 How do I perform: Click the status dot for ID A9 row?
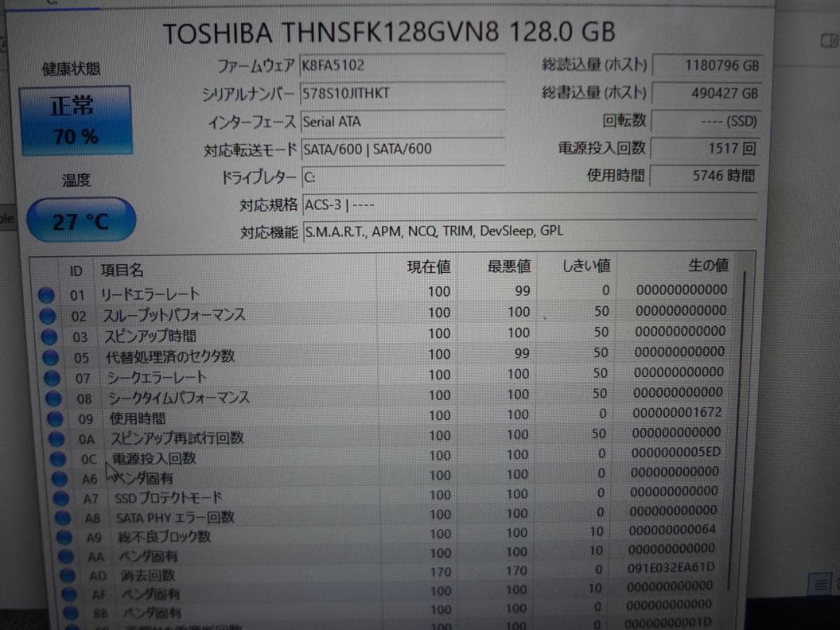tap(65, 537)
